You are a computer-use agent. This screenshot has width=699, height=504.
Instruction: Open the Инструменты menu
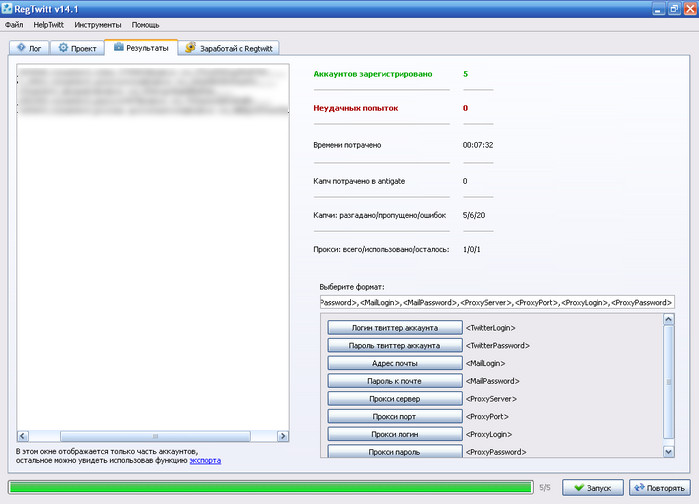pos(98,25)
